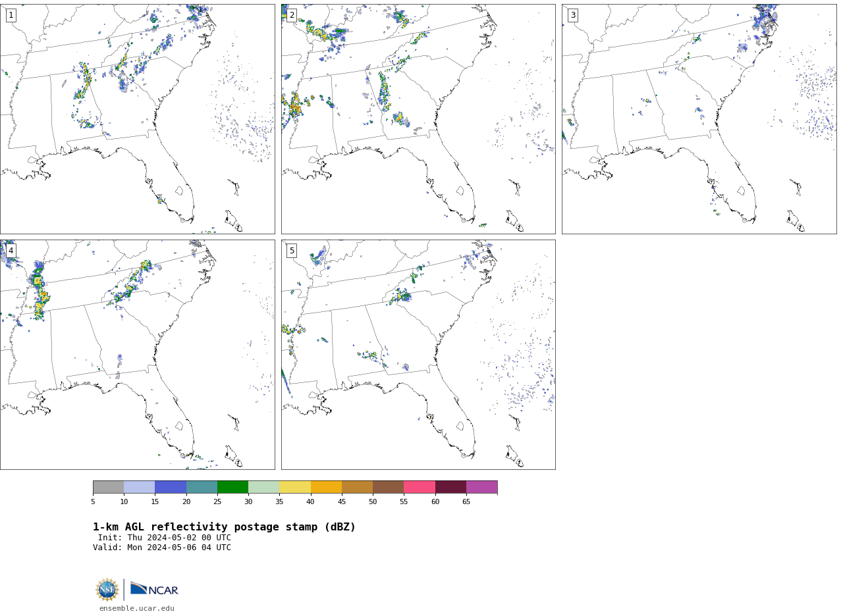
Task: Click the yellow 35-40 dBZ swatch
Action: [x=295, y=487]
